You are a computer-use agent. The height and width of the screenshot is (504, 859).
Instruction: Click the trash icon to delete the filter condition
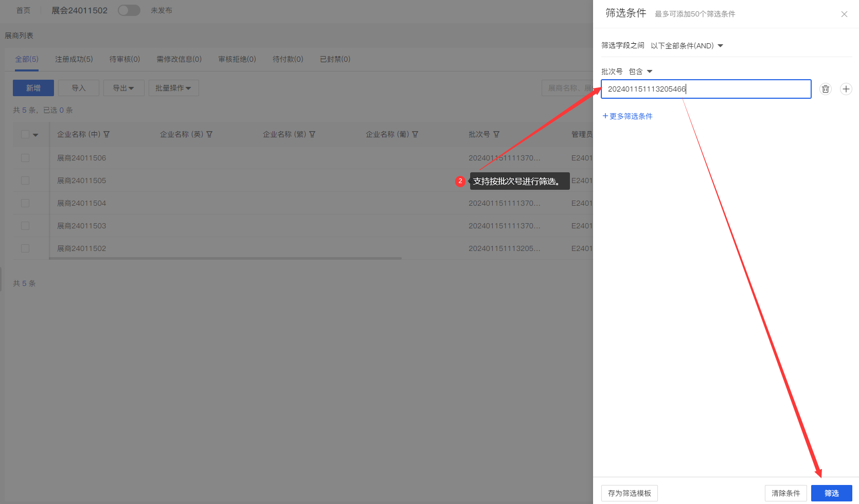826,89
